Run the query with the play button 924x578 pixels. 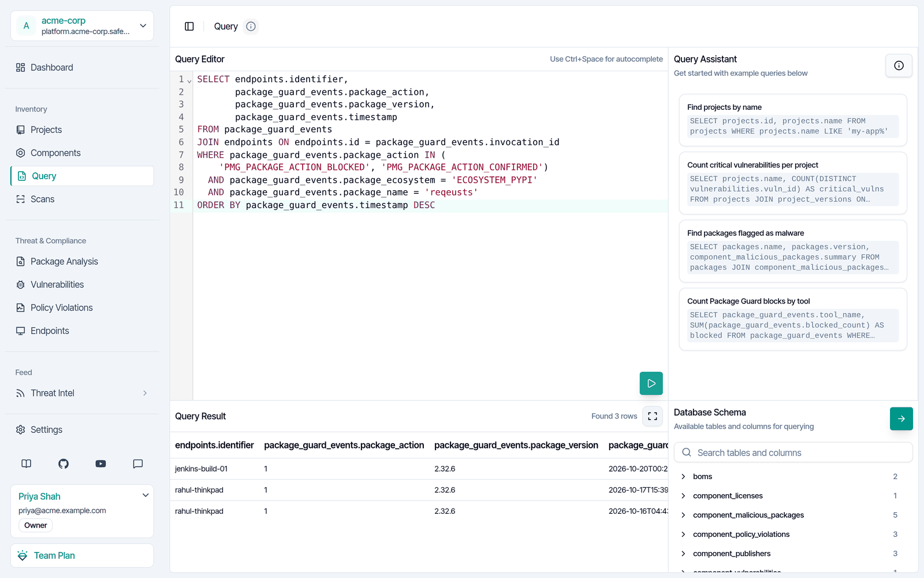(x=651, y=383)
